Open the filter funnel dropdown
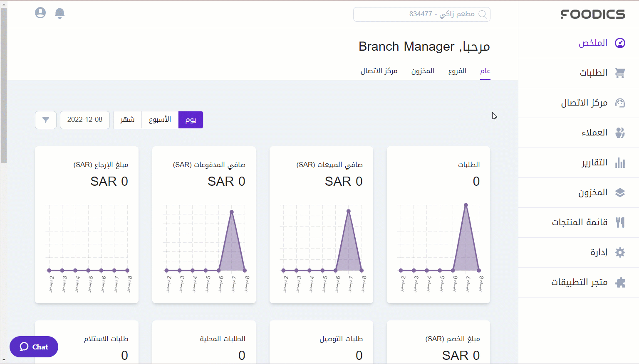 click(x=46, y=120)
